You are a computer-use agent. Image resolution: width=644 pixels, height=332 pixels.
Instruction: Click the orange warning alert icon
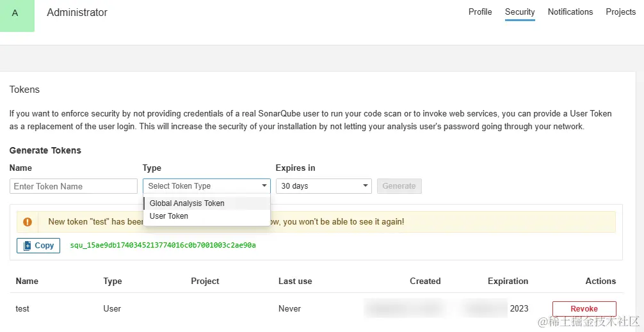[28, 222]
